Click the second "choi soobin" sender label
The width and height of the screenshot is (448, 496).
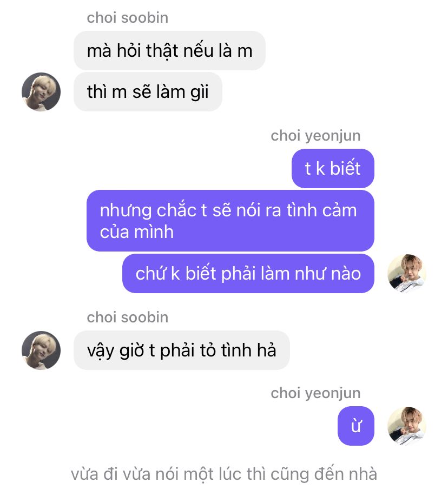click(128, 318)
